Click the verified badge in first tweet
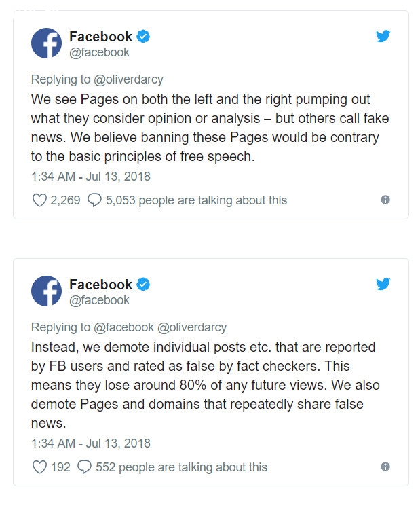 point(143,36)
